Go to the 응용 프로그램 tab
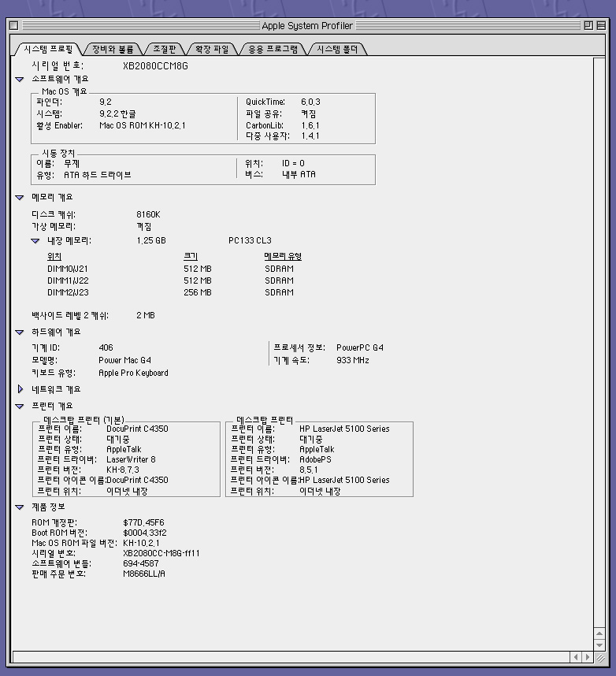This screenshot has height=676, width=616. point(273,49)
